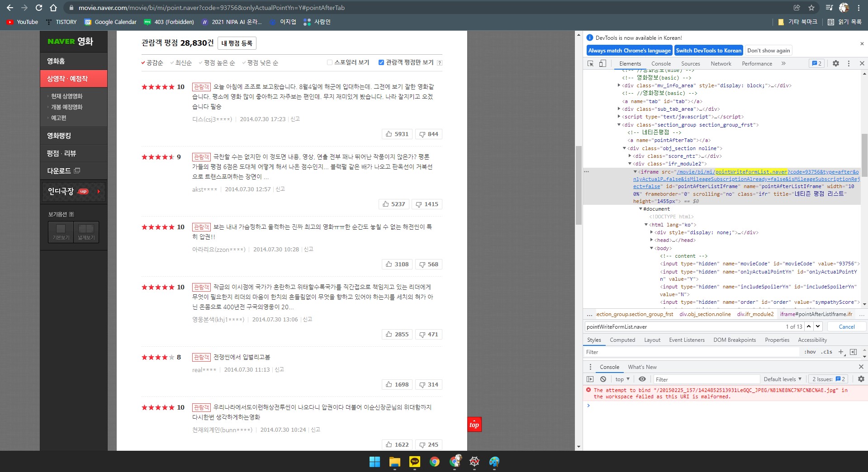
Task: Click Always match Chrome's language button
Action: (x=629, y=50)
